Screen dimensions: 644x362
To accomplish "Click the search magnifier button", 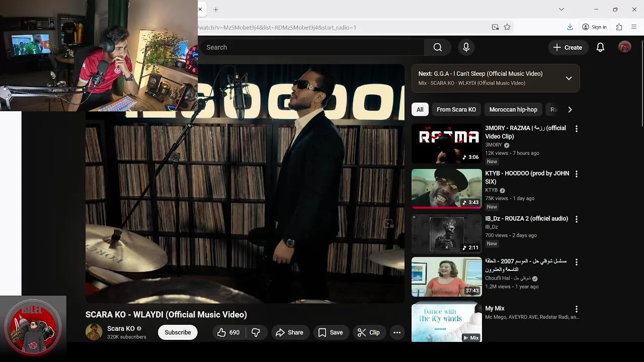I will (438, 47).
